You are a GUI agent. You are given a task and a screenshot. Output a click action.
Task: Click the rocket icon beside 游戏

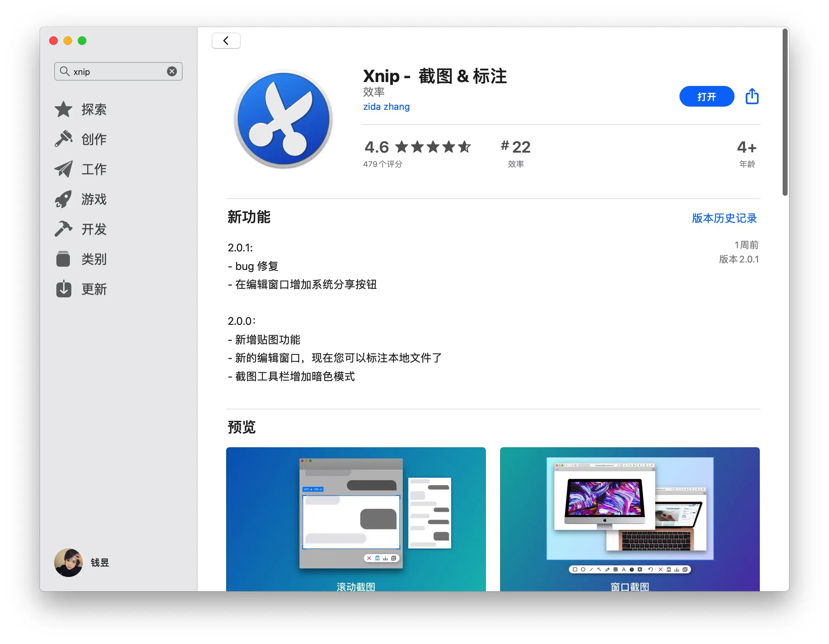tap(63, 199)
